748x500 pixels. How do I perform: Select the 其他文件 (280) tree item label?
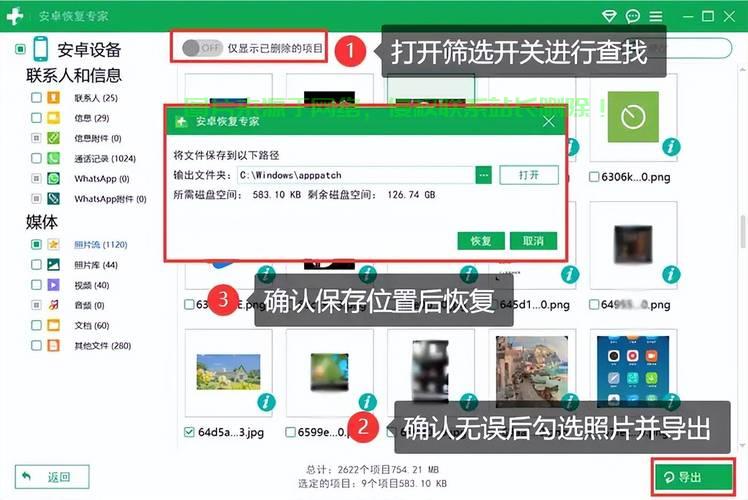coord(103,346)
